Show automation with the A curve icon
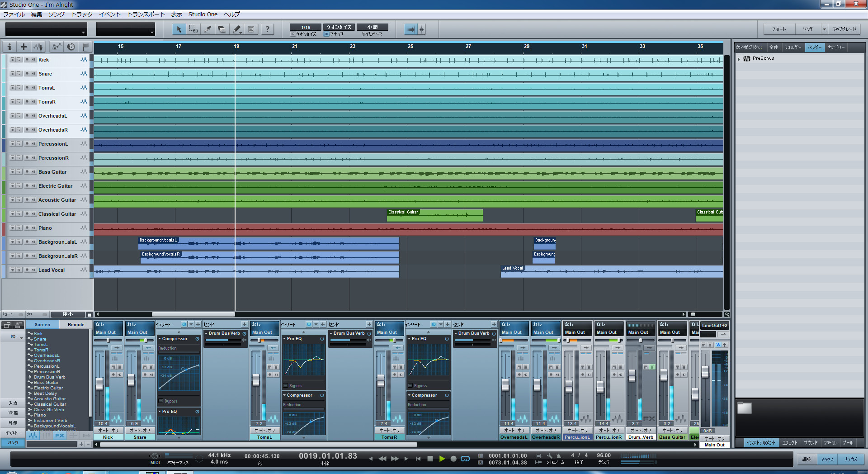 (x=56, y=47)
